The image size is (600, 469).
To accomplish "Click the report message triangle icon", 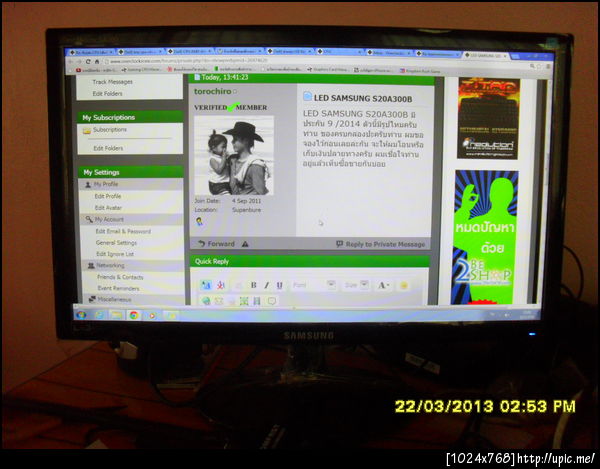I will 245,244.
